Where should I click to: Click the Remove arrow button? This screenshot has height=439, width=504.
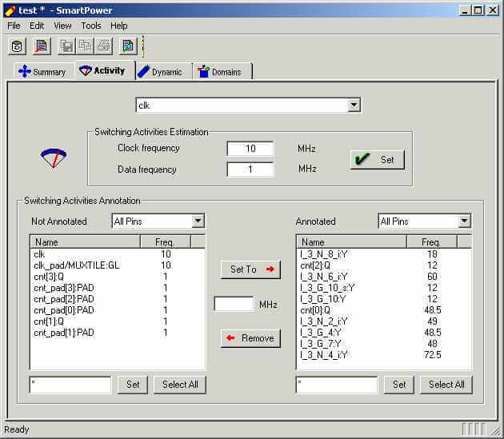(250, 338)
